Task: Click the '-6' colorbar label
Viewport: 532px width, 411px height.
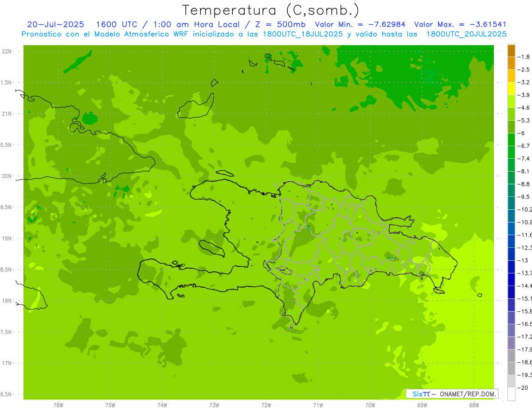Action: pyautogui.click(x=522, y=133)
